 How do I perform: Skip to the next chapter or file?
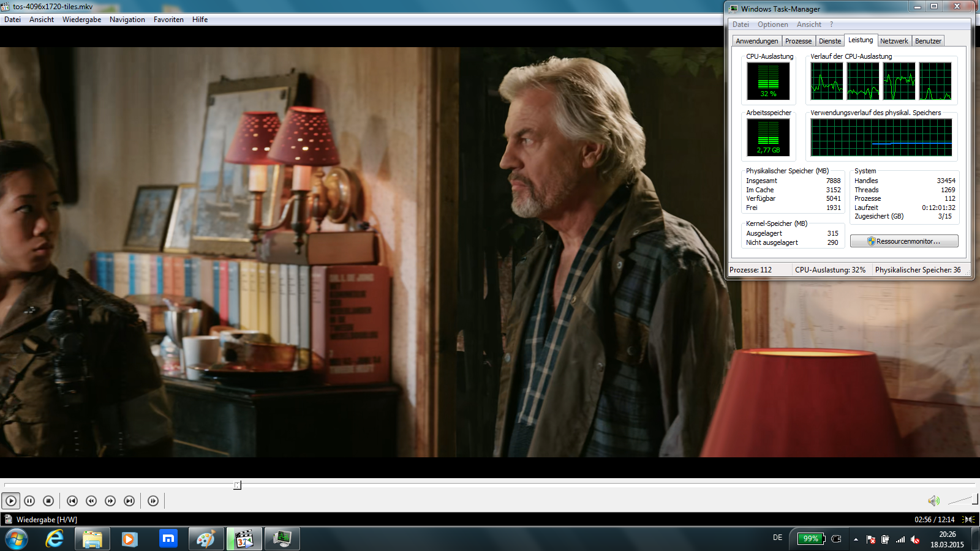click(129, 501)
